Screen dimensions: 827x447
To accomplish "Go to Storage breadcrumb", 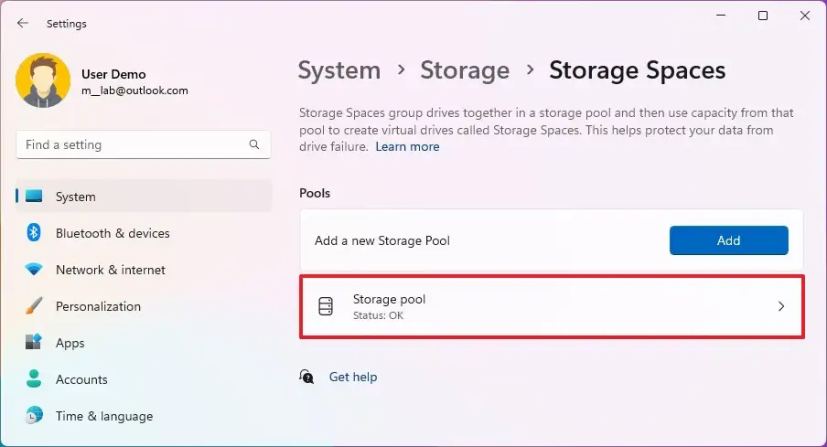I will [x=464, y=71].
